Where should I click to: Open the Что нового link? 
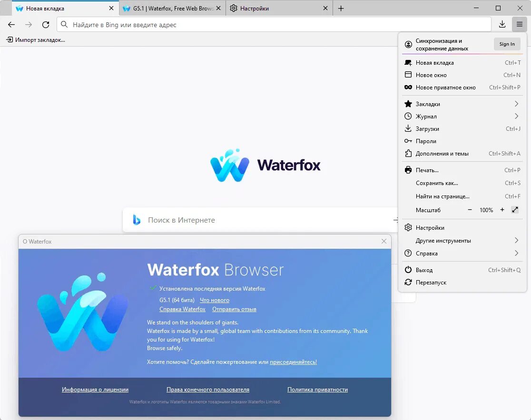[215, 300]
